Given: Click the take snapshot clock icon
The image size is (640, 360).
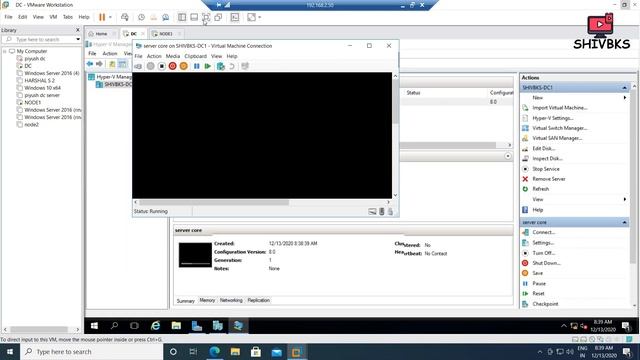Looking at the screenshot, I should click(x=141, y=17).
